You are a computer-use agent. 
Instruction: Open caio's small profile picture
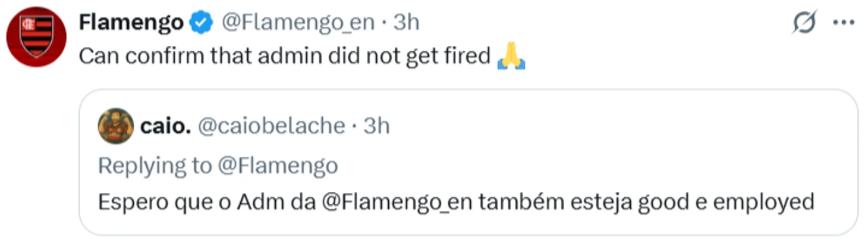click(x=115, y=126)
